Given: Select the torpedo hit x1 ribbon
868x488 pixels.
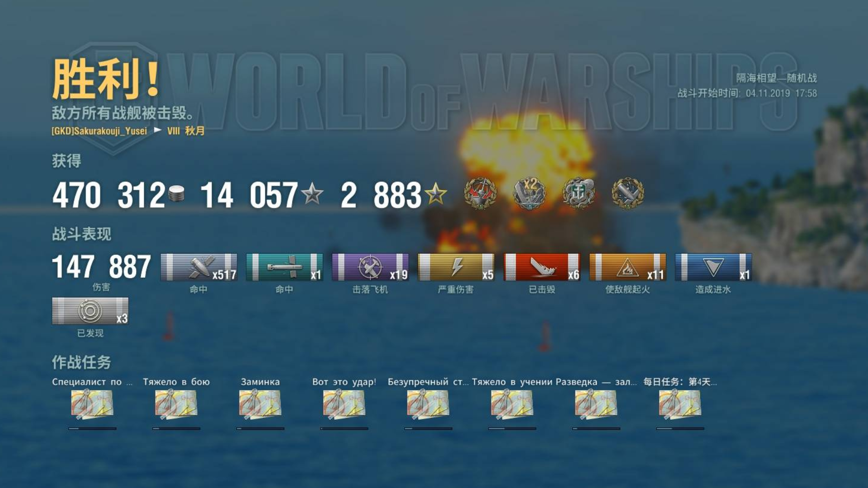Looking at the screenshot, I should pos(284,267).
